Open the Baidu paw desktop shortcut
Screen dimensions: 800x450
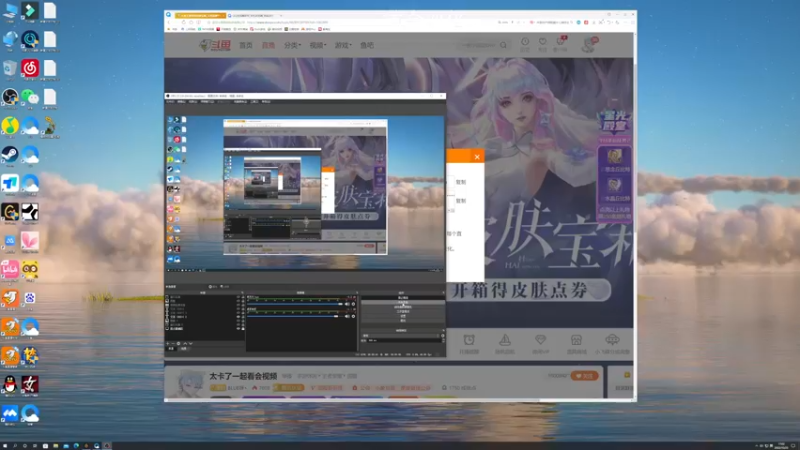30,297
